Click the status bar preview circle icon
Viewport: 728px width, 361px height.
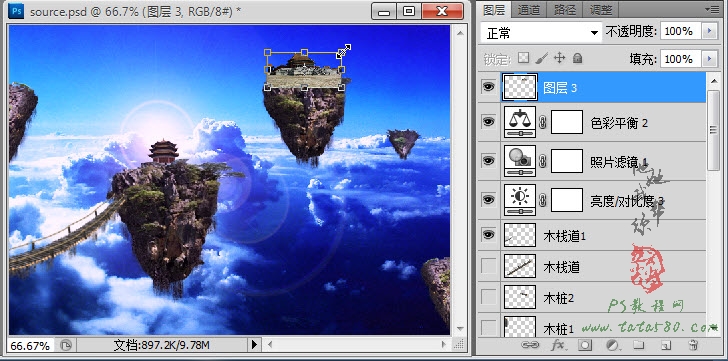[x=66, y=345]
